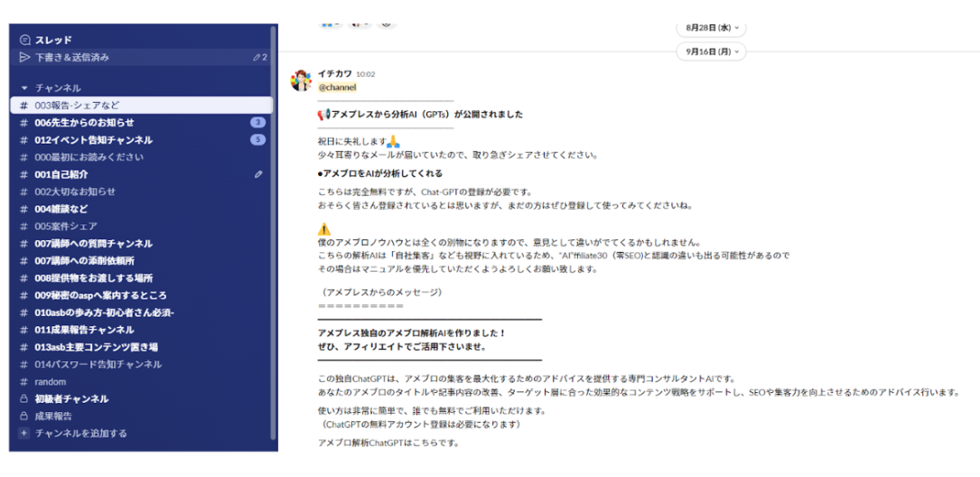Viewport: 980px width, 477px height.
Task: Open the 002大切なお知らせ channel
Action: click(141, 192)
